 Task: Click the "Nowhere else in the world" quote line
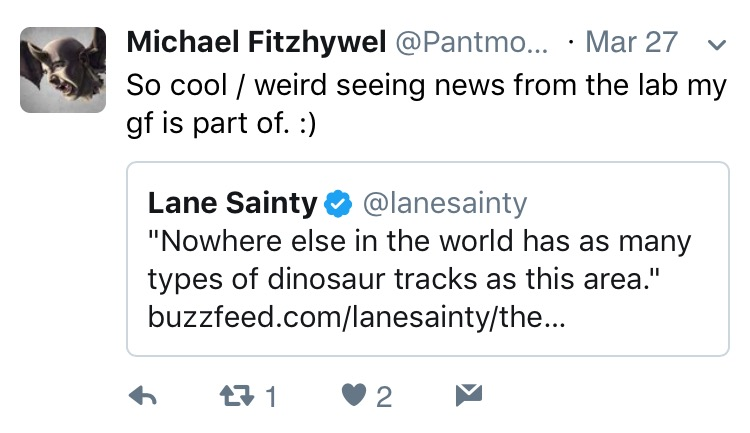pyautogui.click(x=420, y=242)
